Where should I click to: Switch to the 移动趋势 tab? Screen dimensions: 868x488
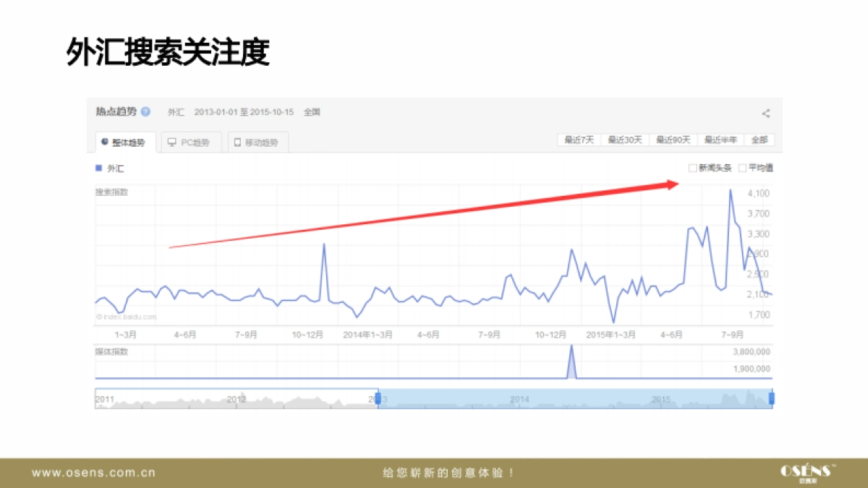[257, 142]
